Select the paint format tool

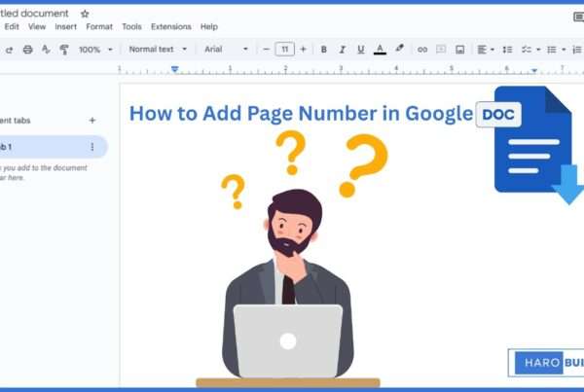[x=64, y=50]
